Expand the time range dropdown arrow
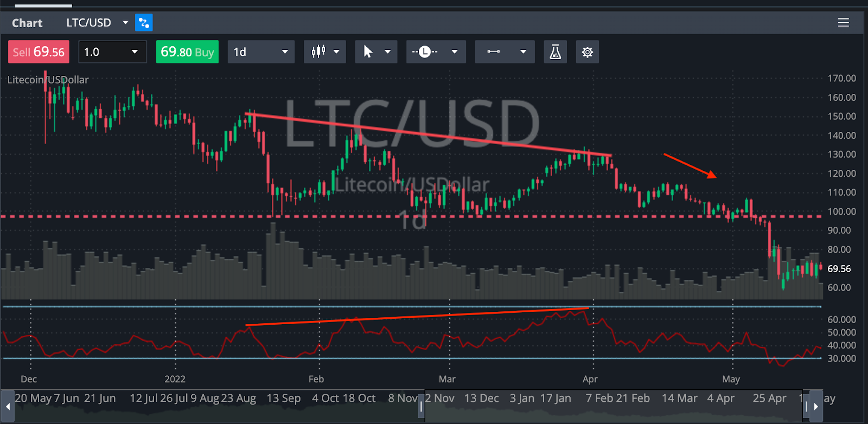The width and height of the screenshot is (868, 424). 455,52
